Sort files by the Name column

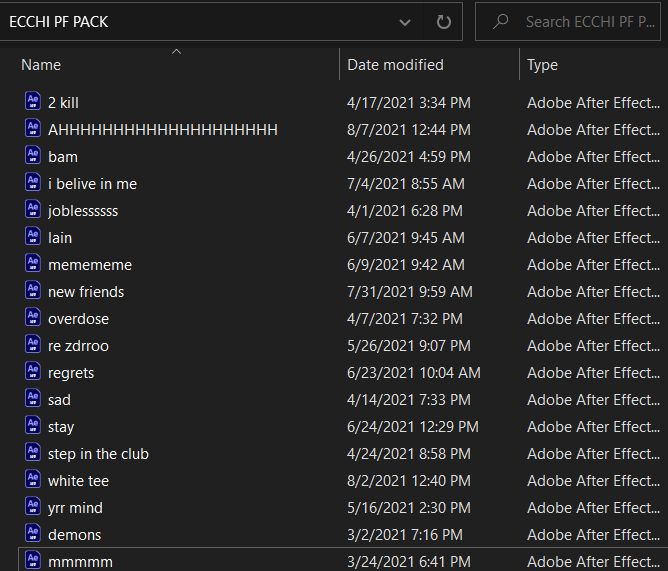click(41, 65)
